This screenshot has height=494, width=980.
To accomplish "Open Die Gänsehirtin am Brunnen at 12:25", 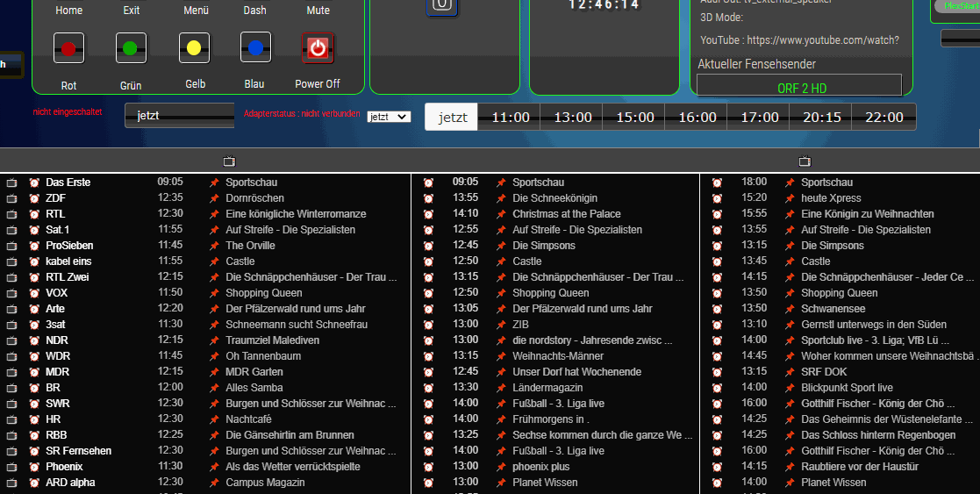I will point(290,434).
